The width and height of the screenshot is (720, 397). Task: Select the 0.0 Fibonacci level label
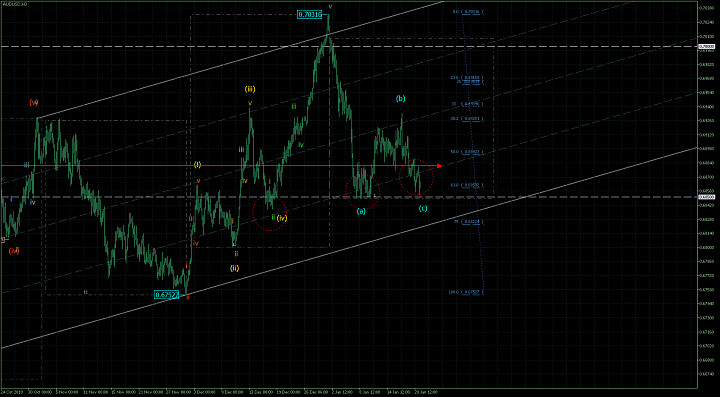468,11
